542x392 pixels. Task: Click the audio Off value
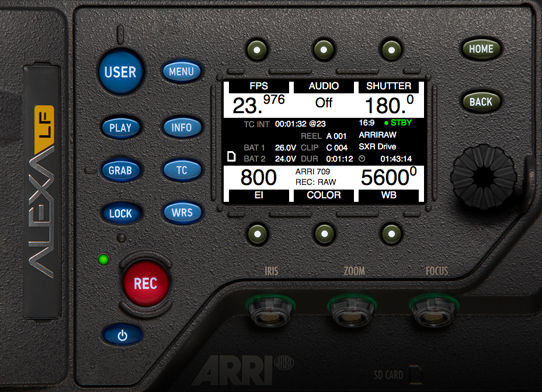click(x=324, y=103)
